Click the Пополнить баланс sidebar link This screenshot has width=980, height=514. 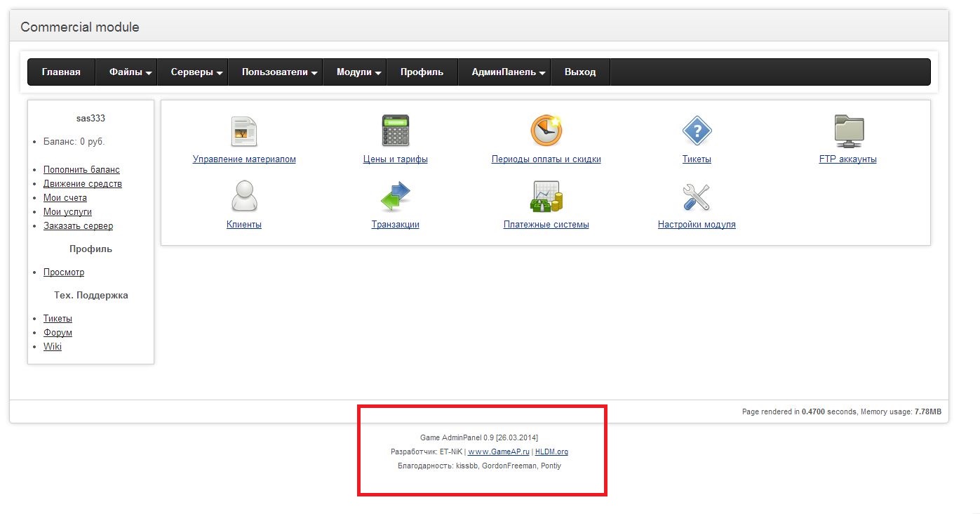point(81,170)
